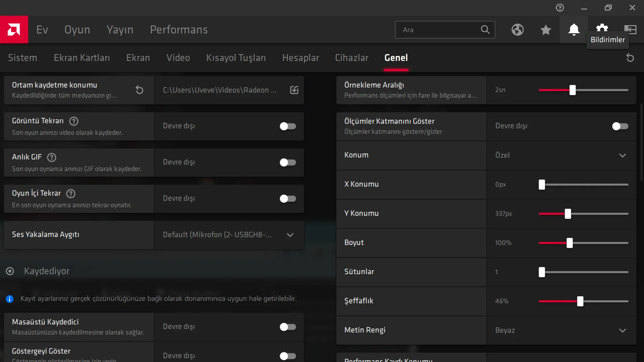Enable the Görüntü Tekrarı toggle
Screen dimensions: 644x362
click(x=288, y=126)
